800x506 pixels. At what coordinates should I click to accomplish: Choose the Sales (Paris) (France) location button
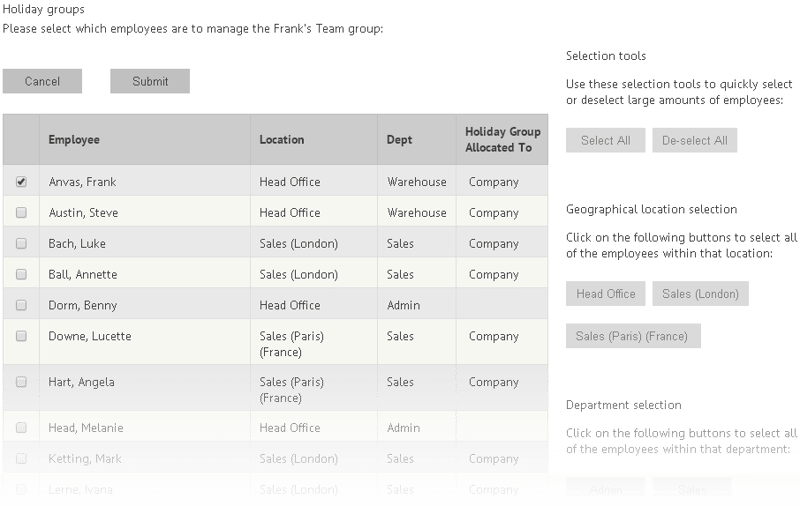[633, 336]
